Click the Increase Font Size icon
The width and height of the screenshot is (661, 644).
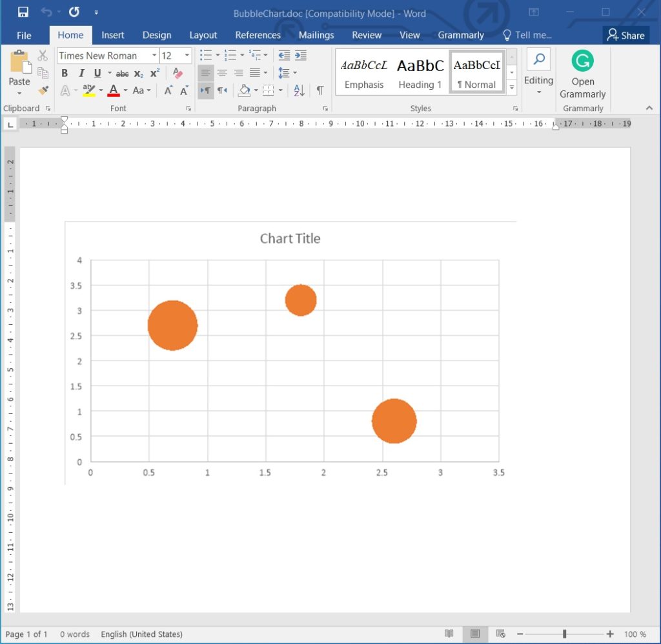(x=166, y=90)
